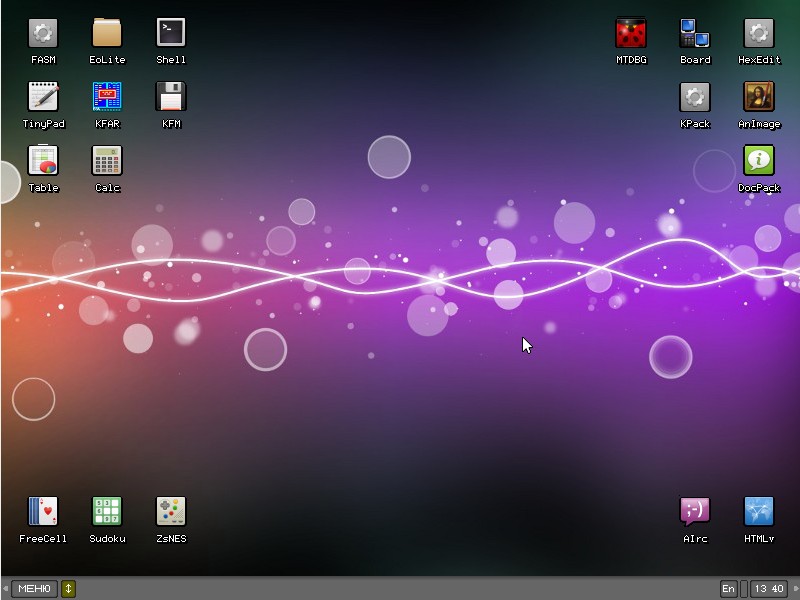Open the FASM assembler icon
Screen dimensions: 800x600
pos(43,33)
